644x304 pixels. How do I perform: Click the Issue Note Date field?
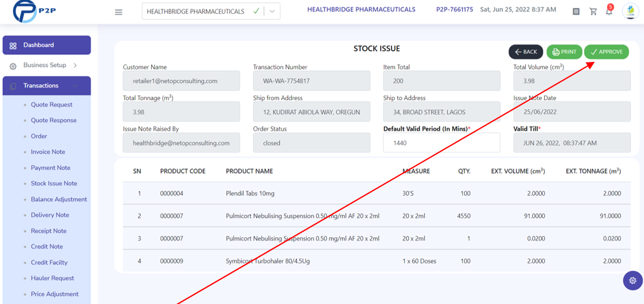pyautogui.click(x=572, y=112)
